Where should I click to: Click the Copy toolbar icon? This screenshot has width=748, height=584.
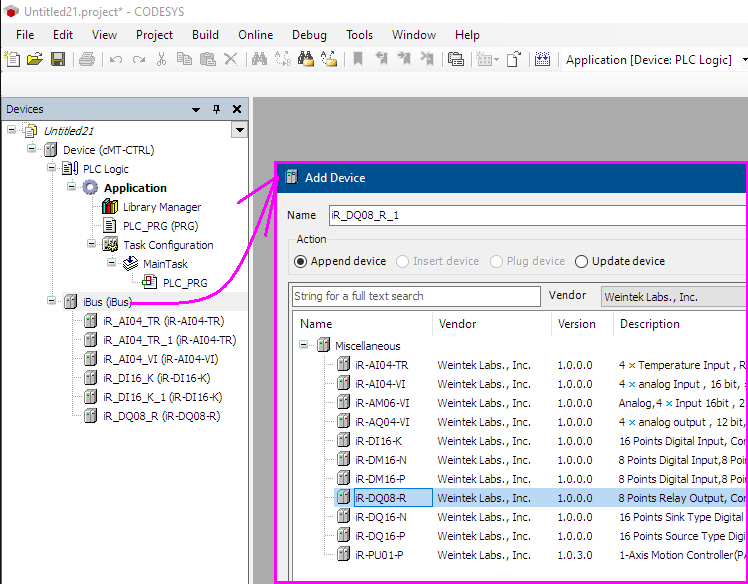tap(184, 59)
